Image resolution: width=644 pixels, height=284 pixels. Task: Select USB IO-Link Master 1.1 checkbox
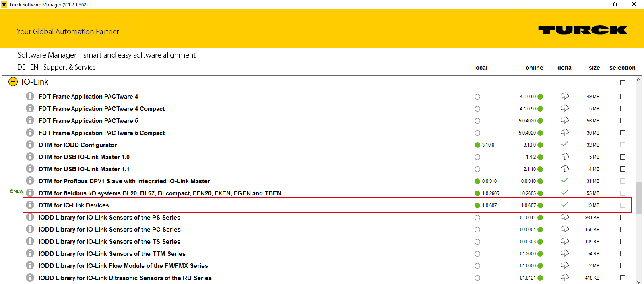point(623,169)
